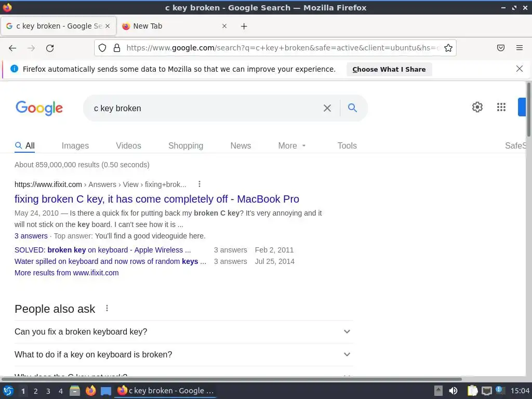The width and height of the screenshot is (532, 399).
Task: Open removable media tray icon
Action: [438, 391]
